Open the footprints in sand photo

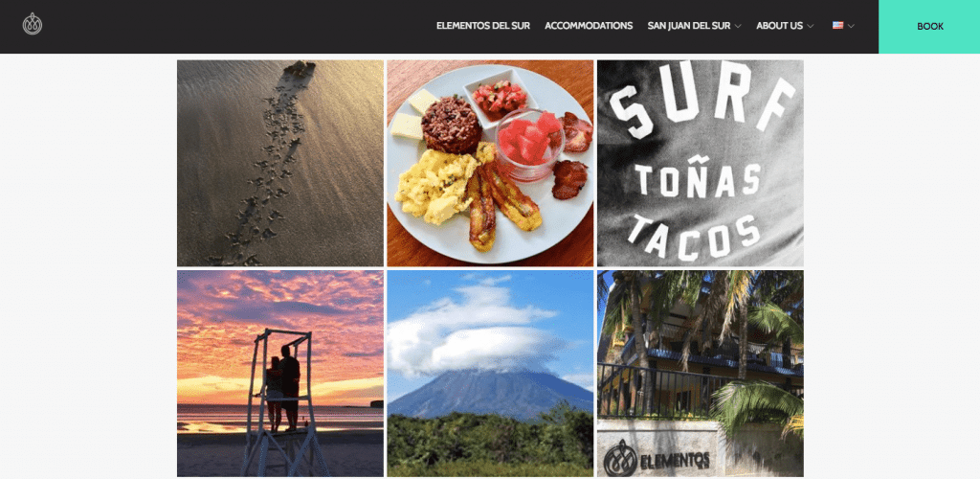(280, 163)
